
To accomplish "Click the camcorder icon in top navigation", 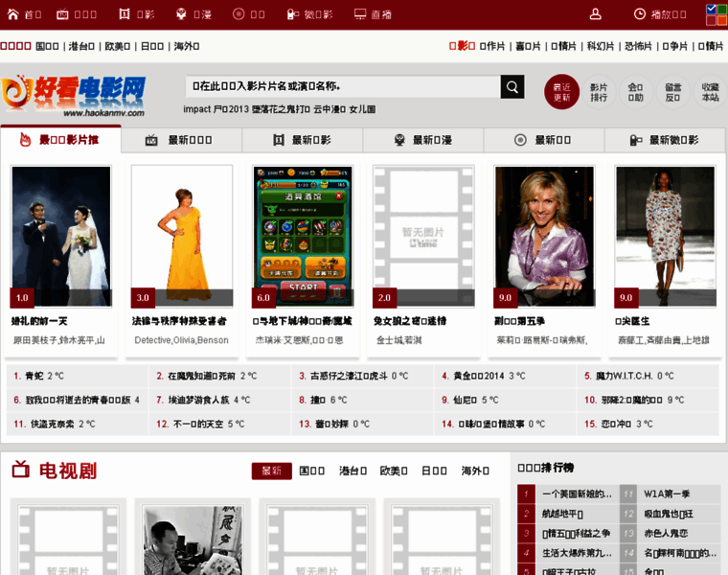I will 292,14.
